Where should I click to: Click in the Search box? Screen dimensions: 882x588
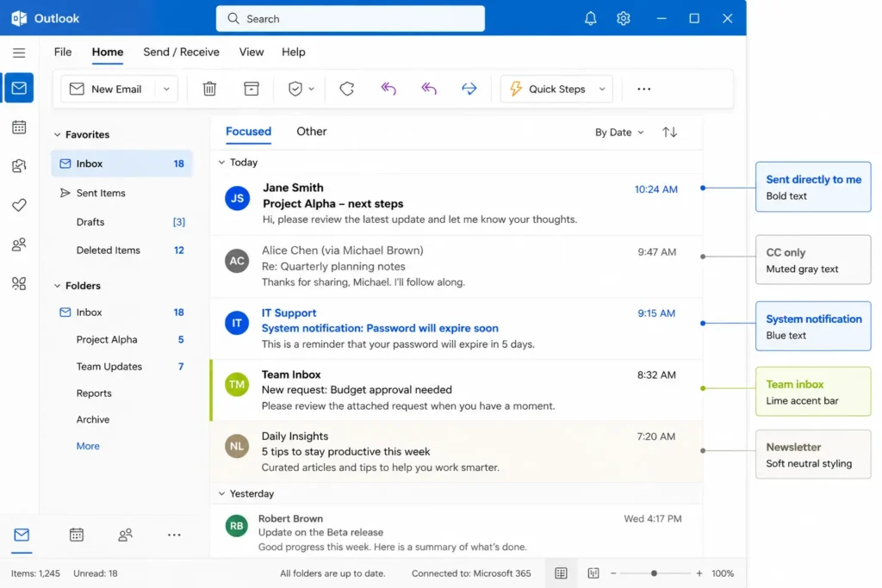click(x=350, y=19)
